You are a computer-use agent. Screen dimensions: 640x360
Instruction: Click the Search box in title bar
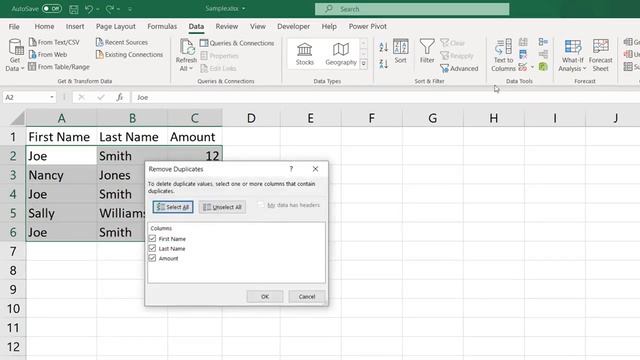[412, 9]
